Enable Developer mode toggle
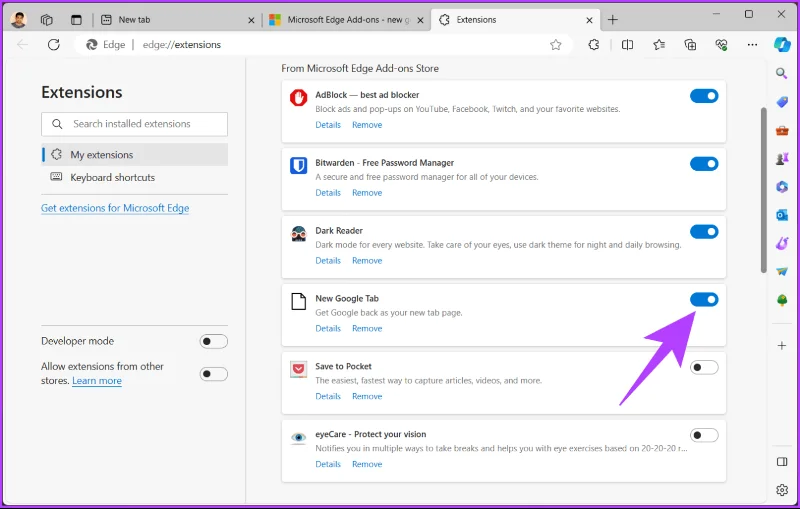Image resolution: width=800 pixels, height=509 pixels. 213,341
